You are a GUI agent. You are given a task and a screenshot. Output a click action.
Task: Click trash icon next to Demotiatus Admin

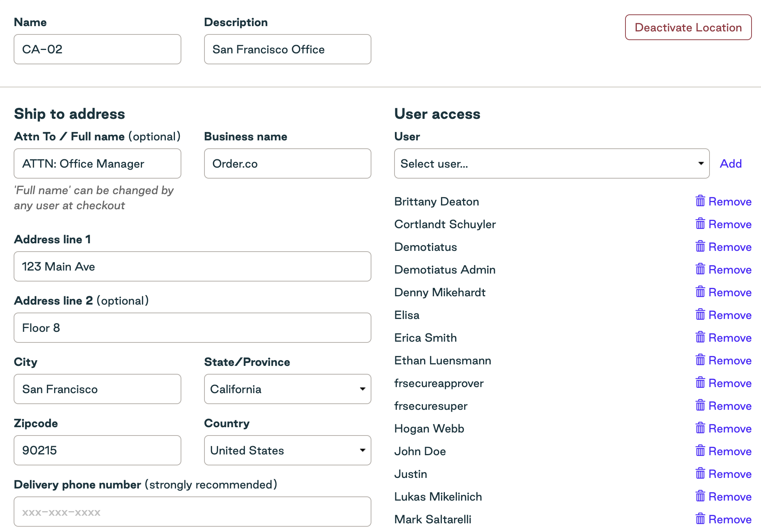coord(700,269)
